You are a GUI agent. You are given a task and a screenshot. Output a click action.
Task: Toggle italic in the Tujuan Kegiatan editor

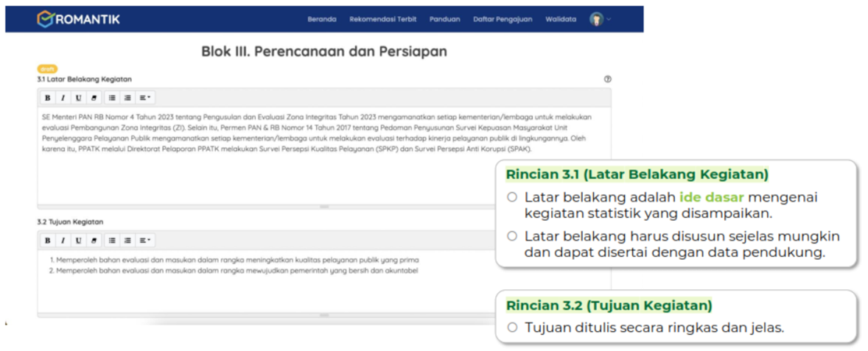click(x=63, y=241)
